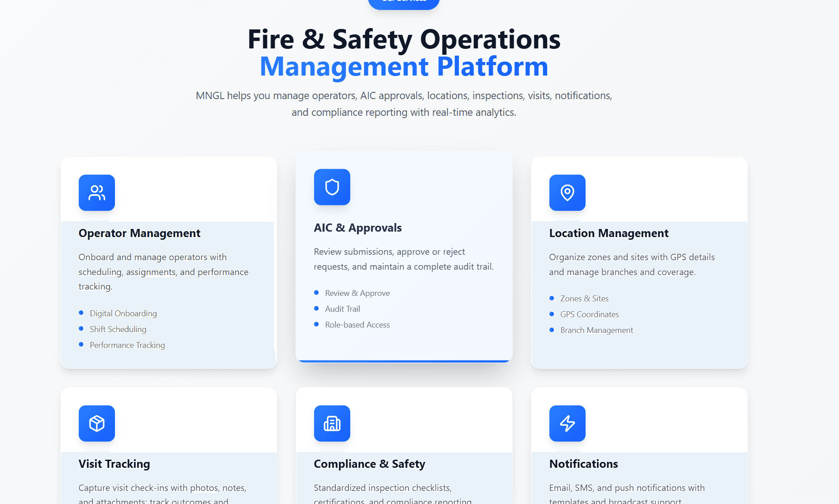The image size is (839, 504).
Task: Click the Operator Management users icon
Action: point(96,193)
